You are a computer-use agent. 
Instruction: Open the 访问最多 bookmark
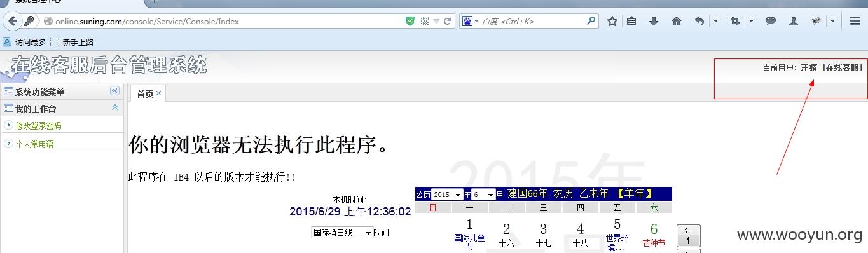pos(24,42)
